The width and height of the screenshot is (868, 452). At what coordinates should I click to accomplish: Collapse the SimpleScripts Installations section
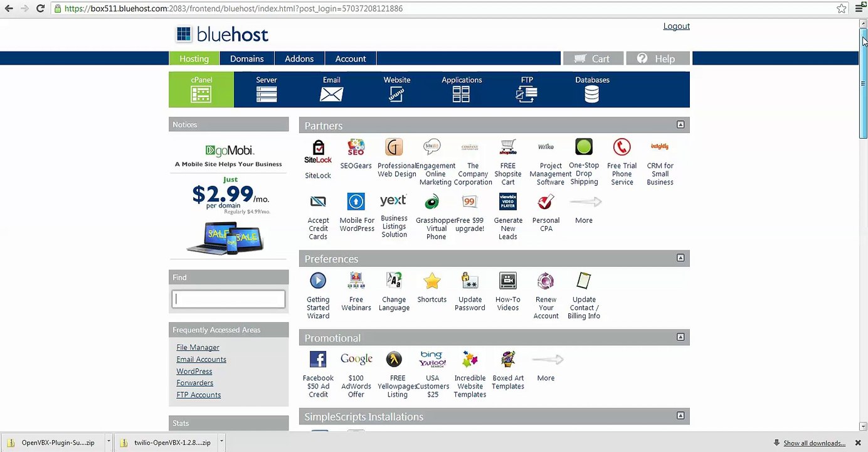680,415
